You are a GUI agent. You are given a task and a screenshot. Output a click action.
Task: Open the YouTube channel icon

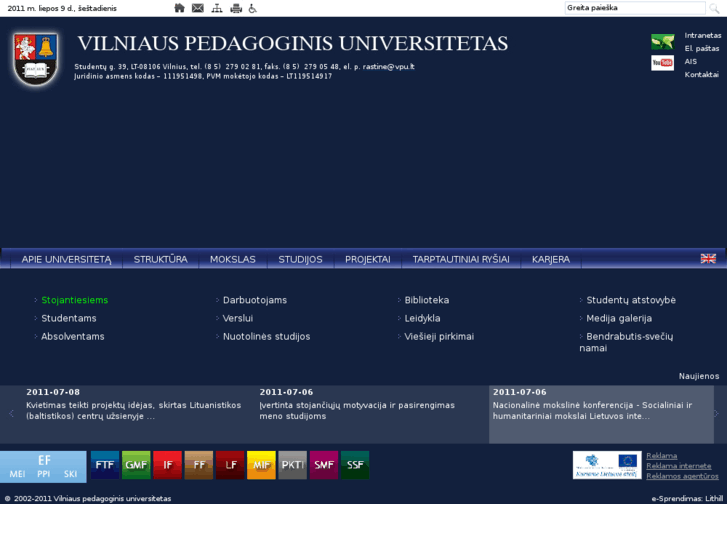662,63
